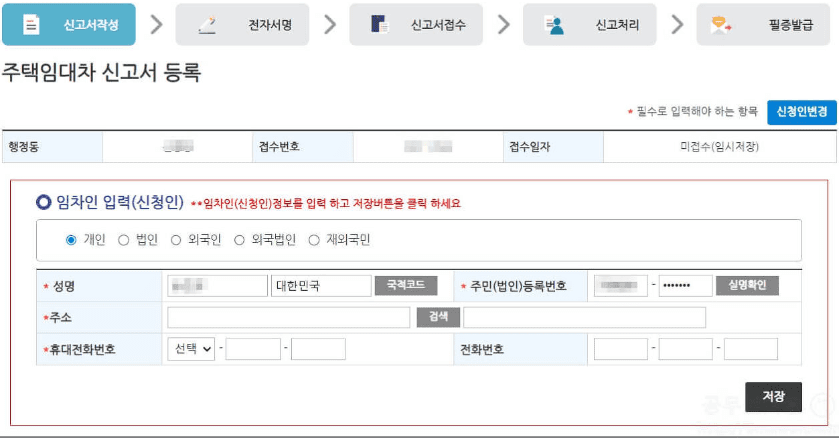Screen dimensions: 839x438
Task: Click the 실명확인 button
Action: tap(747, 286)
